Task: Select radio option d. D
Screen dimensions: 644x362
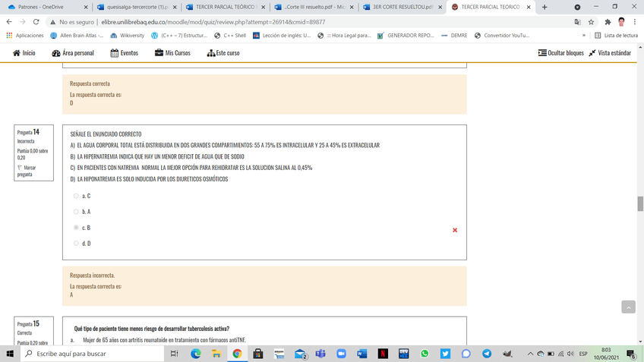Action: (76, 244)
